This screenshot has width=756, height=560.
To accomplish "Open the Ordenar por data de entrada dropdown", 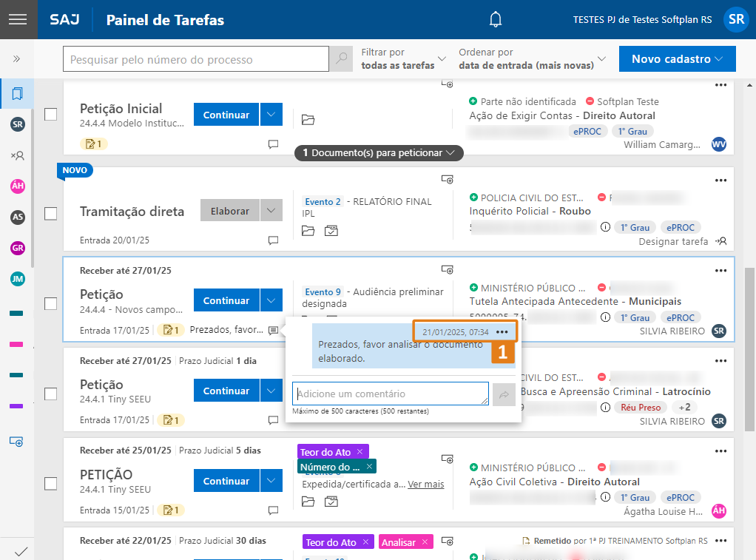I will click(x=532, y=59).
